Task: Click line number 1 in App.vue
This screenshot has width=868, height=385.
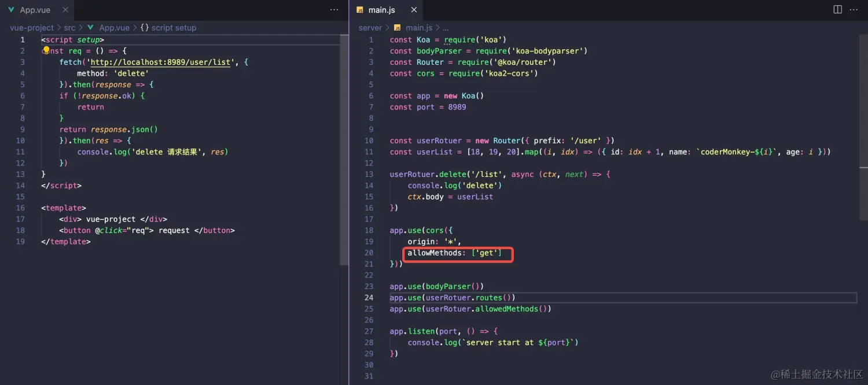Action: pos(23,39)
